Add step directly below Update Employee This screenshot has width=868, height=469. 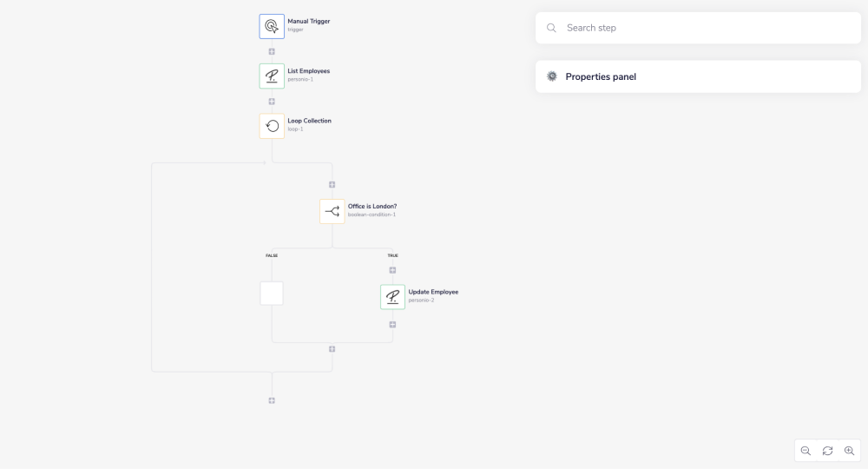[x=392, y=325]
